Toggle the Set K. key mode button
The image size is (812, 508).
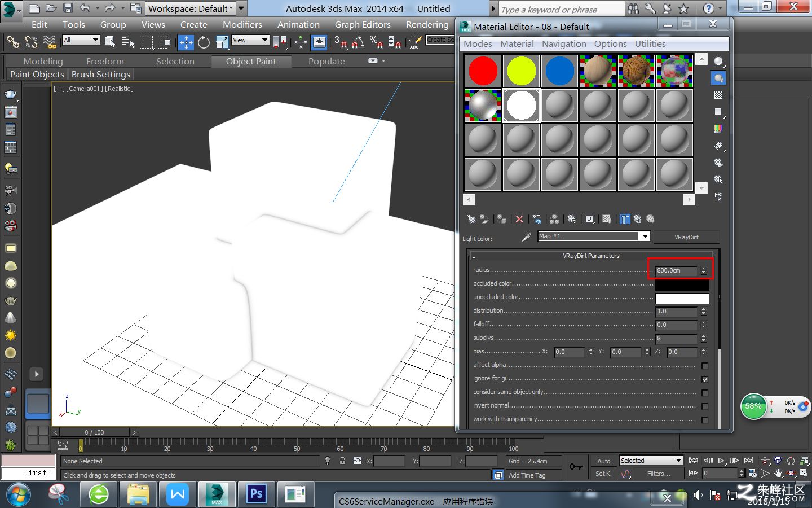(604, 474)
